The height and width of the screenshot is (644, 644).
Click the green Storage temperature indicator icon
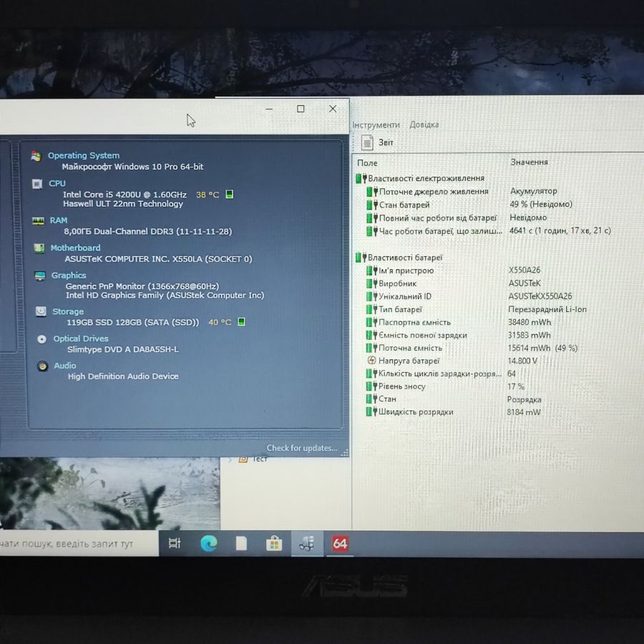(x=242, y=321)
